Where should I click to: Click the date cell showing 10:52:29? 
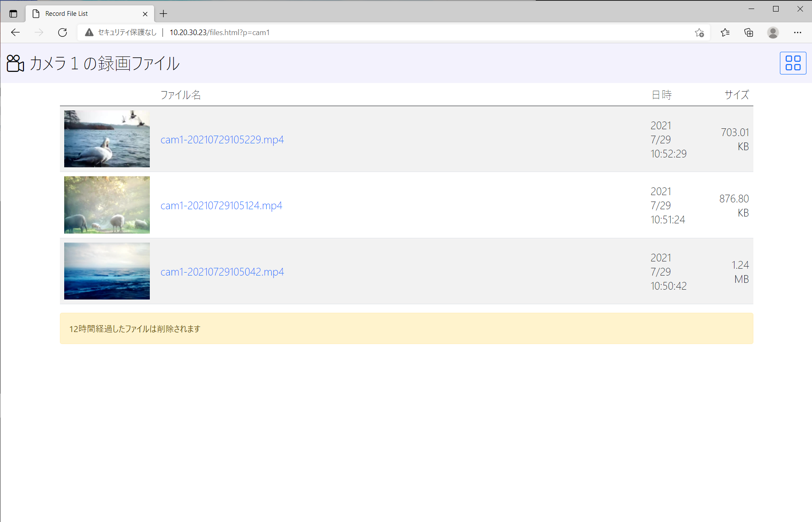669,139
